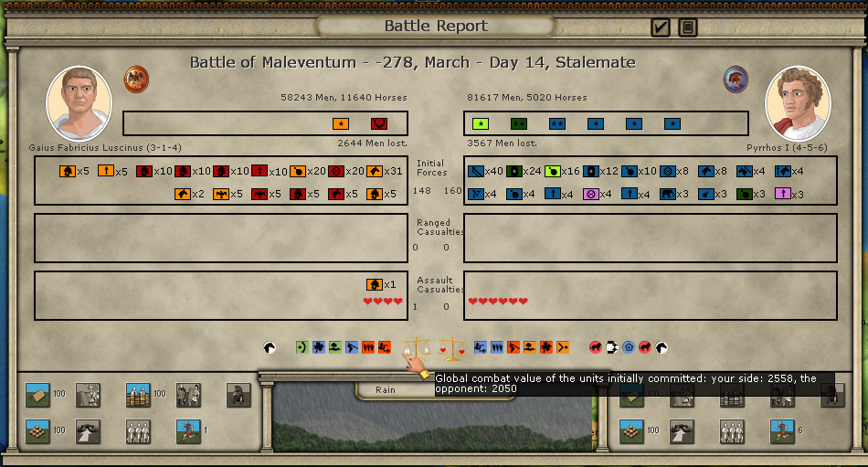The image size is (868, 467).
Task: Click Pyrrhos I commander portrait
Action: (x=797, y=102)
